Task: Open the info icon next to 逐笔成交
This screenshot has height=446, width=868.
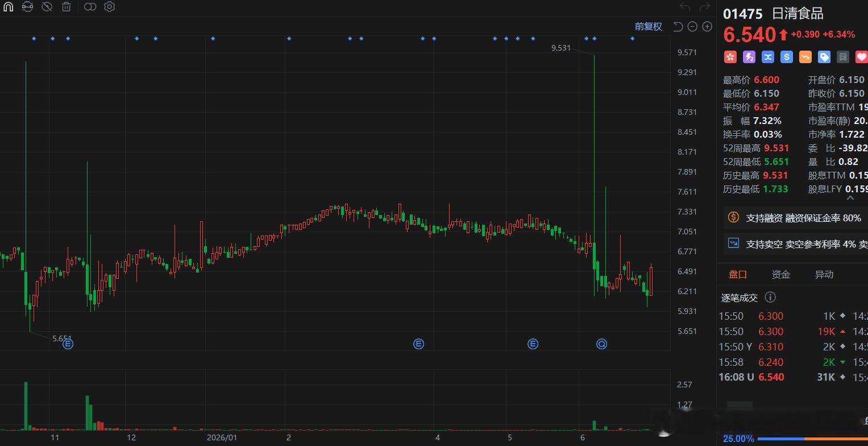Action: (770, 297)
